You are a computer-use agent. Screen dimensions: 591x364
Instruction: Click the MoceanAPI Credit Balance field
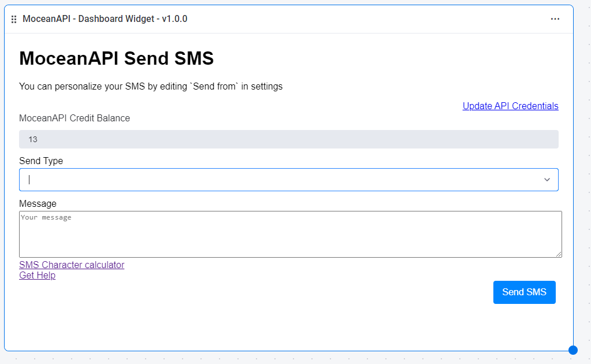[289, 139]
